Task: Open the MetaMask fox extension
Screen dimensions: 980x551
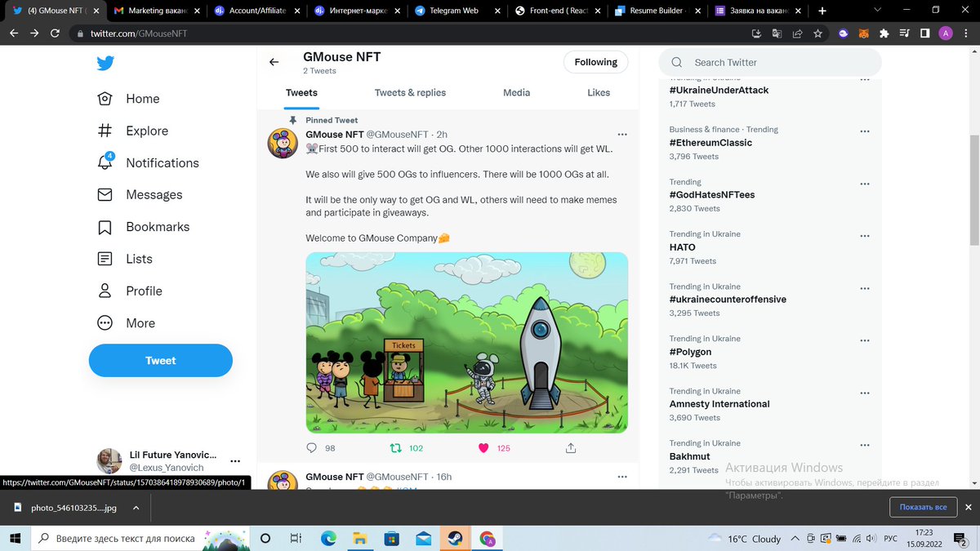Action: (x=864, y=33)
